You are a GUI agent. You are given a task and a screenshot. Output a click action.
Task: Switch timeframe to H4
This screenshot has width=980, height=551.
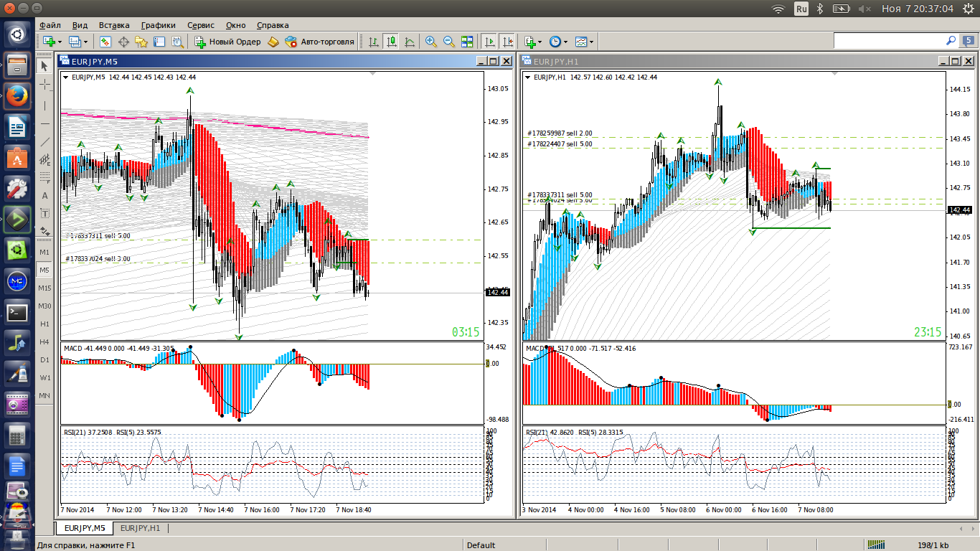(x=44, y=342)
